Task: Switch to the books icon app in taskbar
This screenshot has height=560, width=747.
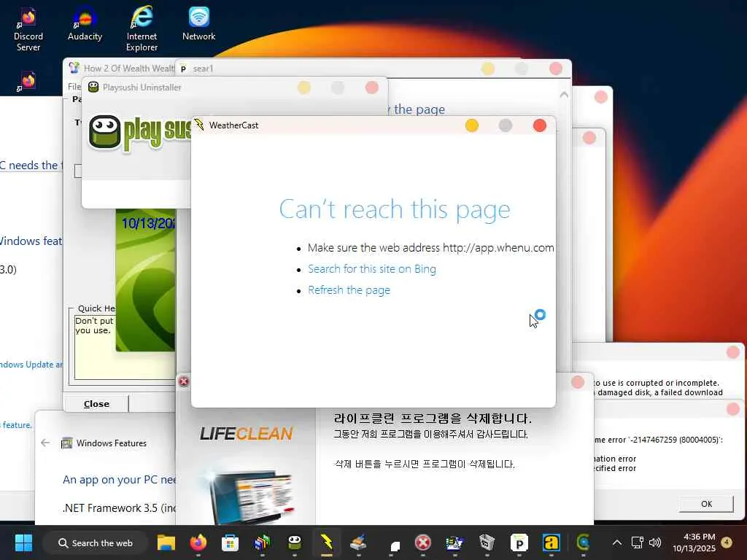Action: 262,542
